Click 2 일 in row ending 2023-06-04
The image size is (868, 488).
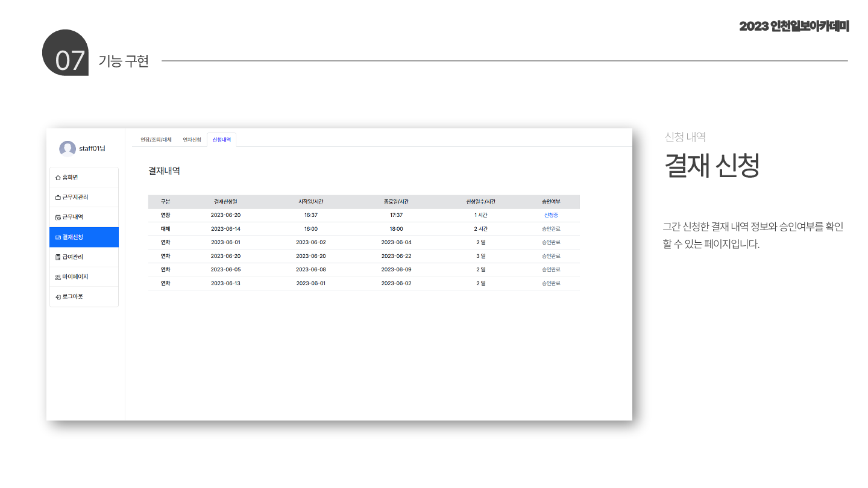pos(480,242)
